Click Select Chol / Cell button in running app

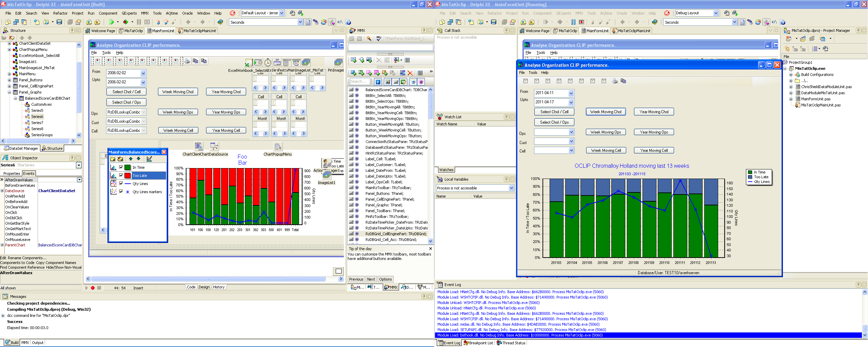554,112
